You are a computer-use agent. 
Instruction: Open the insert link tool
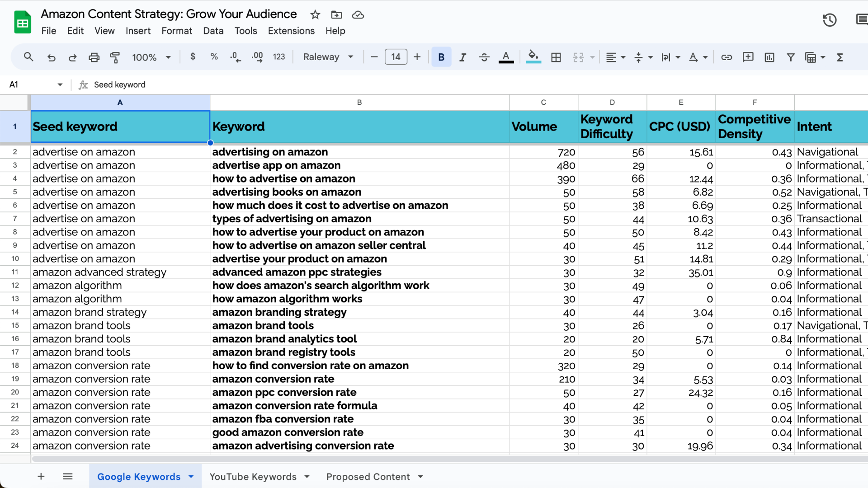(726, 57)
